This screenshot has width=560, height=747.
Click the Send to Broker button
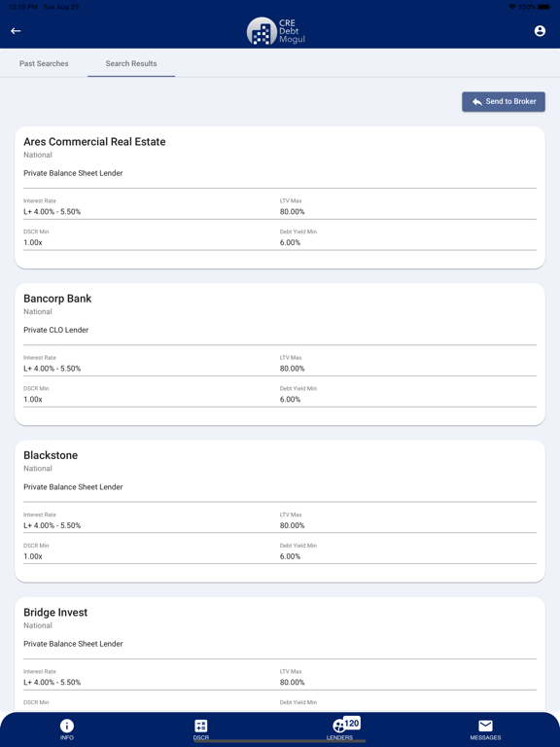[504, 101]
